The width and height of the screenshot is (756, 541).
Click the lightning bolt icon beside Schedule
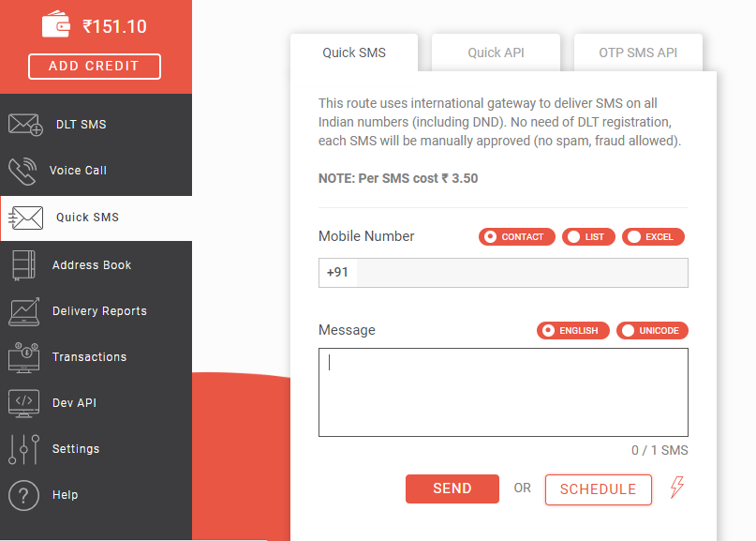[677, 488]
